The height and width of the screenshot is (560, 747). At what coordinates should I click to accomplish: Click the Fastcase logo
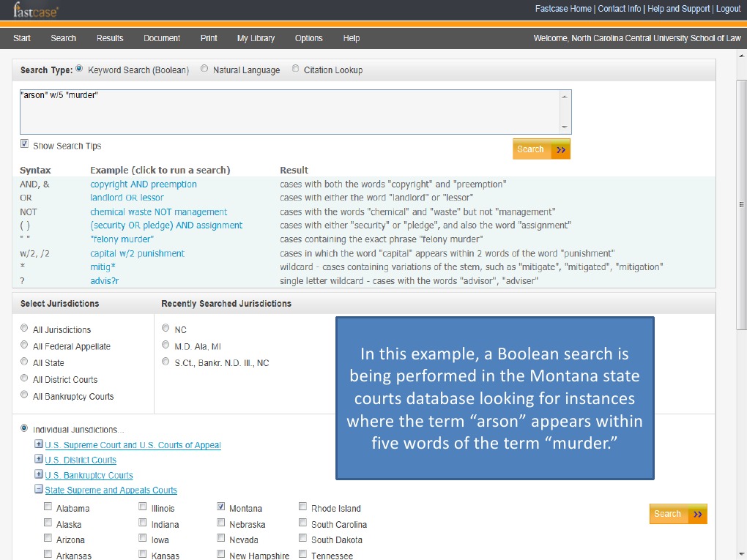coord(36,10)
